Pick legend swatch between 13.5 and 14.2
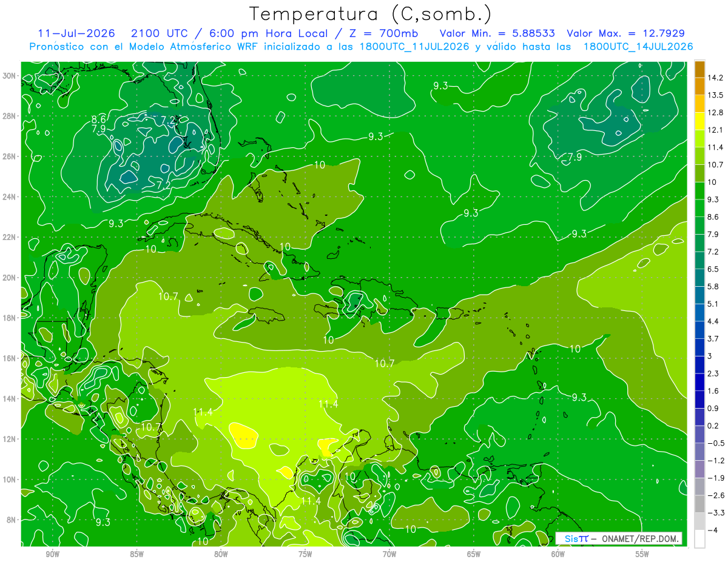This screenshot has width=728, height=562. (699, 86)
